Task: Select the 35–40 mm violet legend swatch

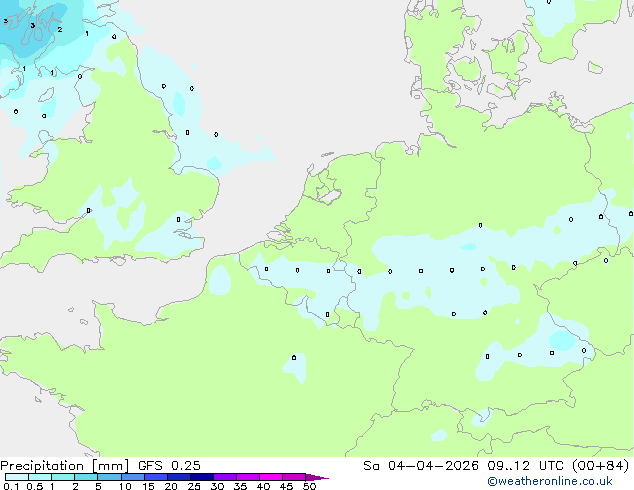Action: pos(248,477)
